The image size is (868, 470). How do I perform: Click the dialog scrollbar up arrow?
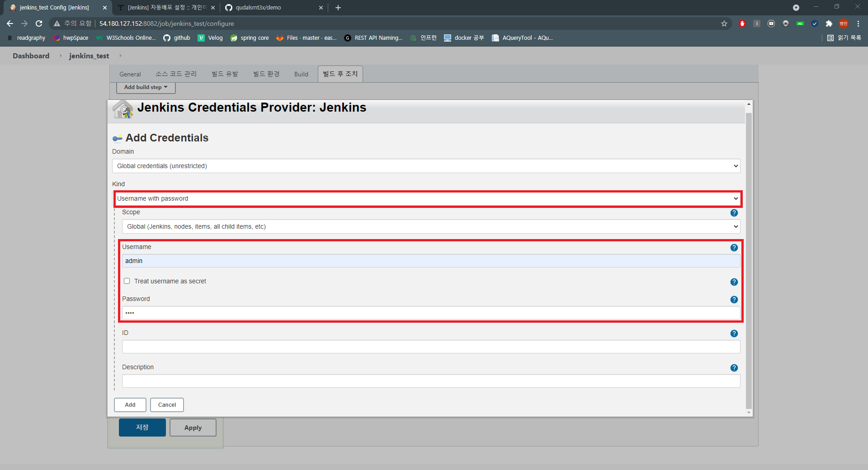point(749,104)
